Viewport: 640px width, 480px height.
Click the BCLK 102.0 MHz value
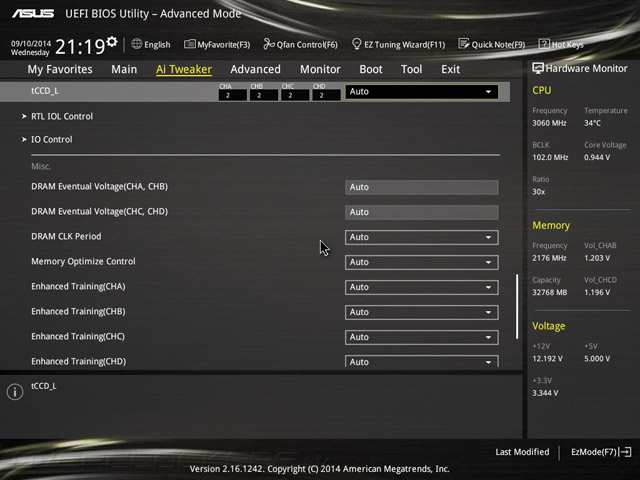pos(550,158)
